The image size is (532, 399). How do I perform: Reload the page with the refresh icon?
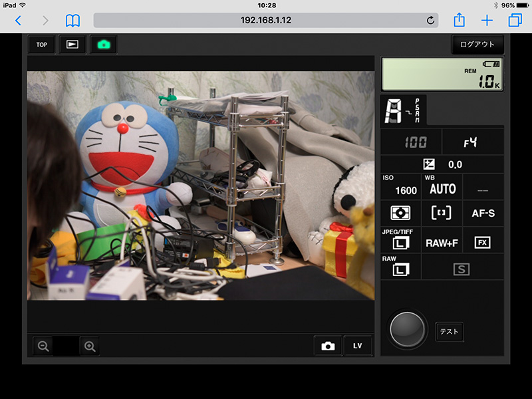click(x=430, y=21)
